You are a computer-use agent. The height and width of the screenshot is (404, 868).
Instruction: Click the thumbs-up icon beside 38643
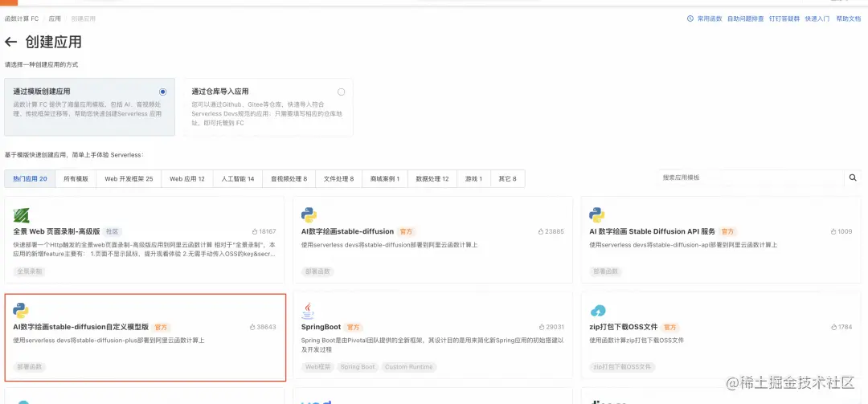click(x=252, y=327)
